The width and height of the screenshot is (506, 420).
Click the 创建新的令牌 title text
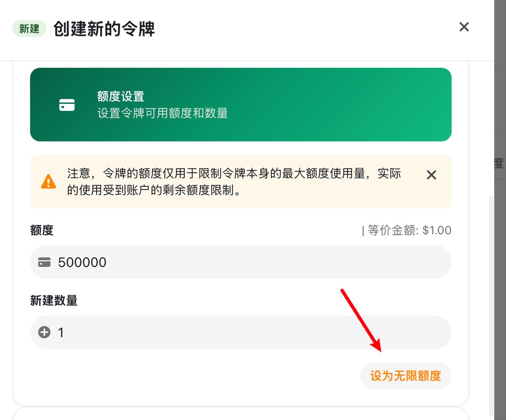coord(104,30)
